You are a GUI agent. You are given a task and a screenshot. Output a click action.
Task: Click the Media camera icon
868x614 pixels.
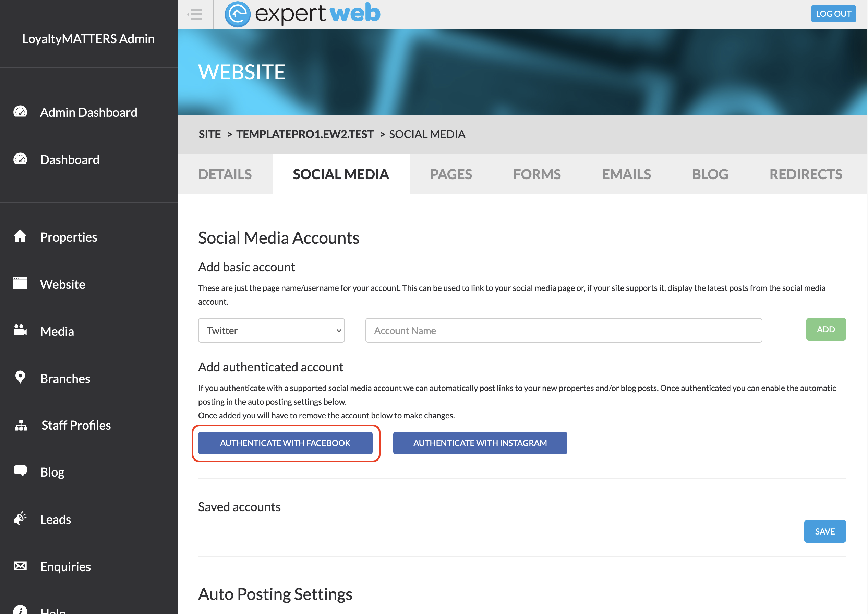point(20,331)
